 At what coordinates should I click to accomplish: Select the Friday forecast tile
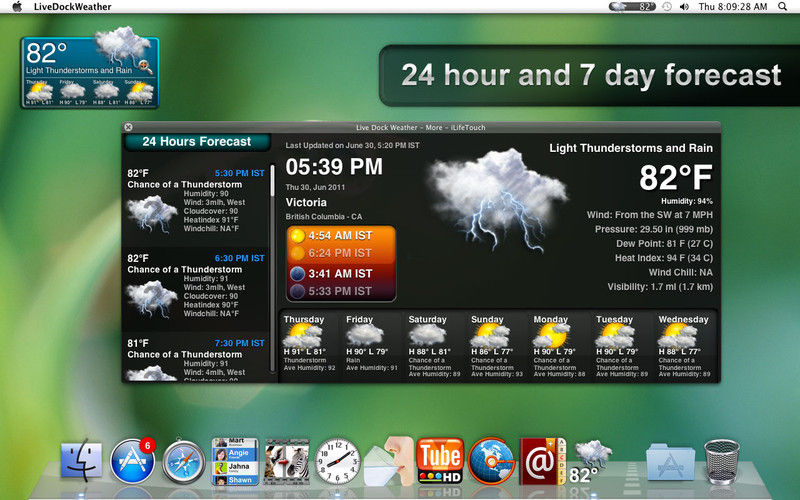(371, 346)
